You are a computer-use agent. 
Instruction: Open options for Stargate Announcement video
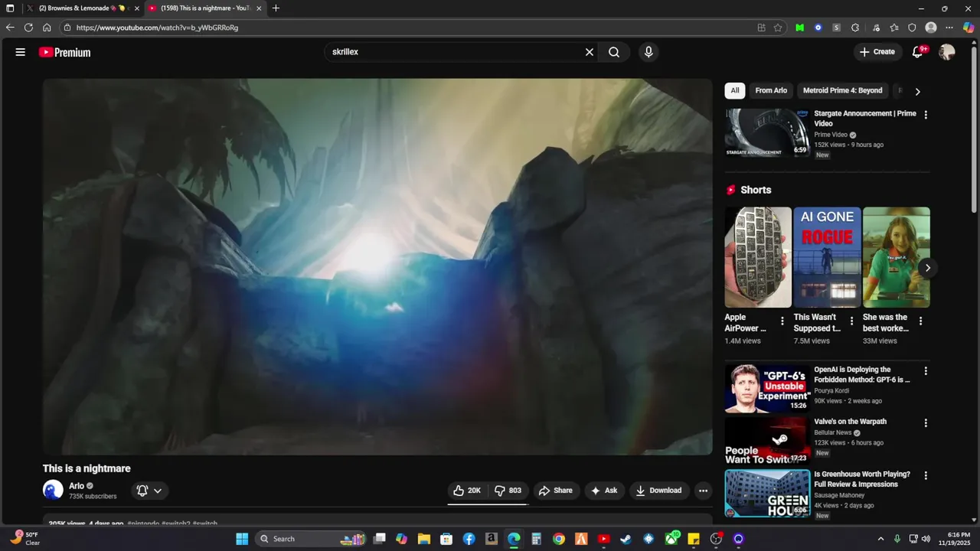pos(926,115)
